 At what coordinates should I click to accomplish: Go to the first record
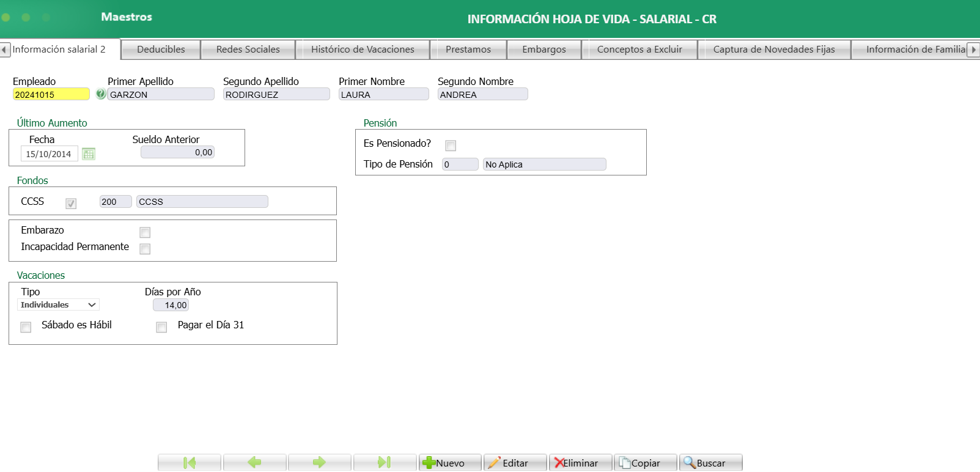point(190,463)
